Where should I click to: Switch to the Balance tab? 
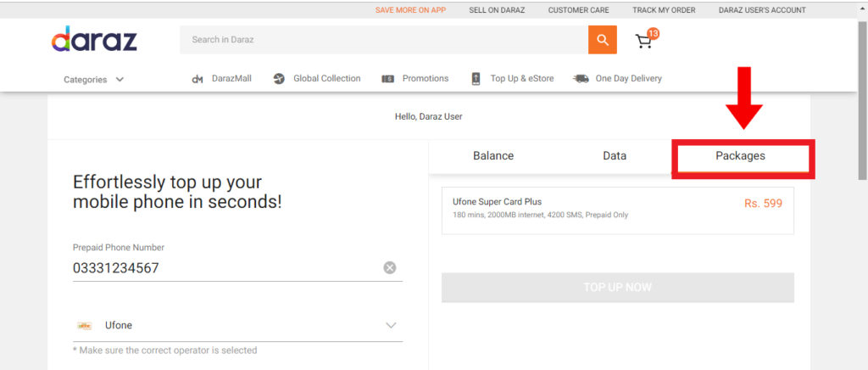coord(493,156)
